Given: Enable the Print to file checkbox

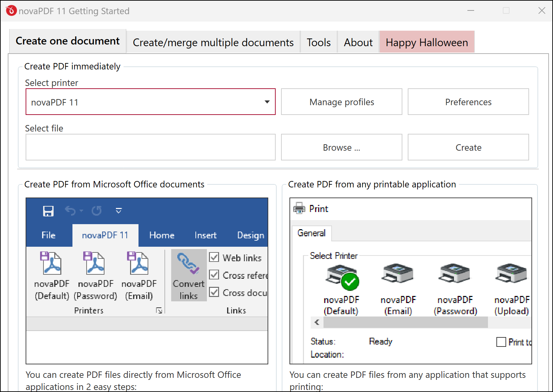Looking at the screenshot, I should [x=501, y=342].
